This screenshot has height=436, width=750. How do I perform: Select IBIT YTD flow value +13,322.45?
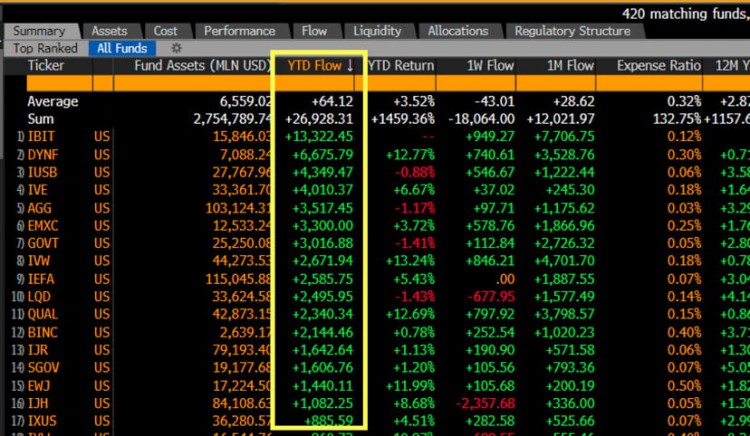point(319,137)
